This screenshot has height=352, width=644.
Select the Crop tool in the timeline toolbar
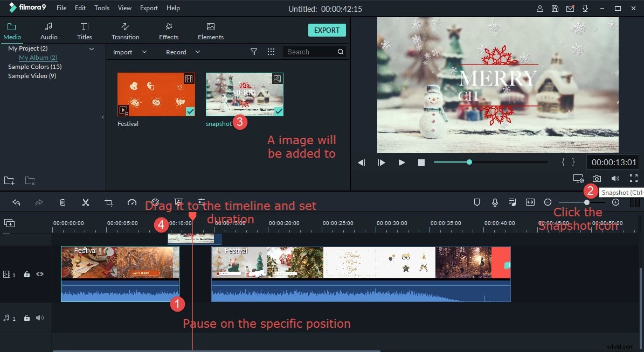108,202
